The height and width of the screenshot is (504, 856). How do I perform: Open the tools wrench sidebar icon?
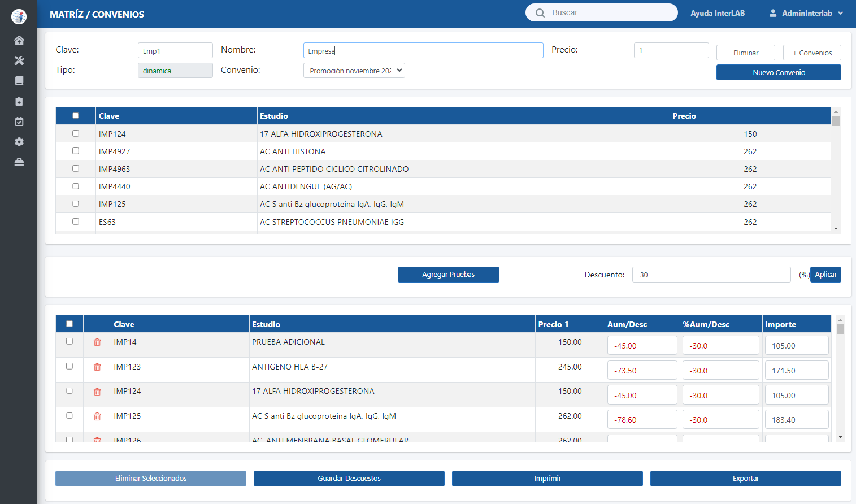[19, 60]
